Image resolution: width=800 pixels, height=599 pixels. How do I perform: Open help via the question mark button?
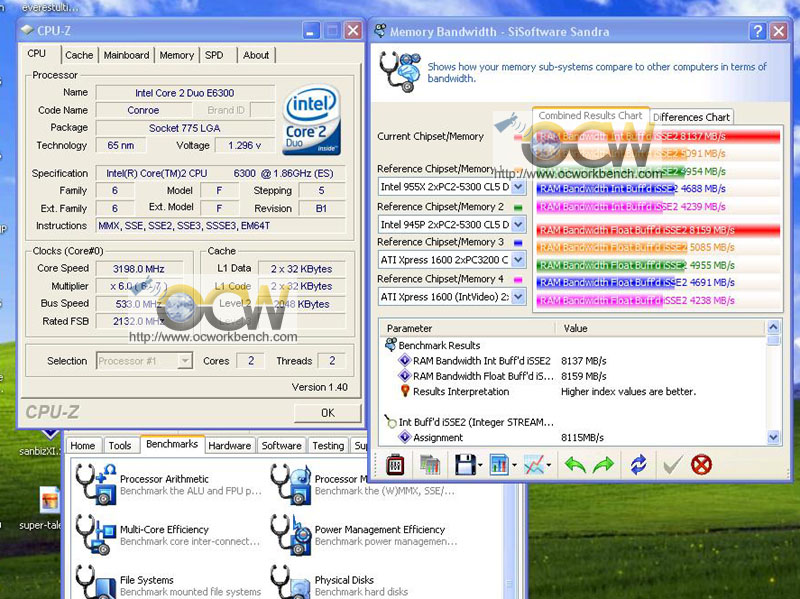click(x=757, y=32)
